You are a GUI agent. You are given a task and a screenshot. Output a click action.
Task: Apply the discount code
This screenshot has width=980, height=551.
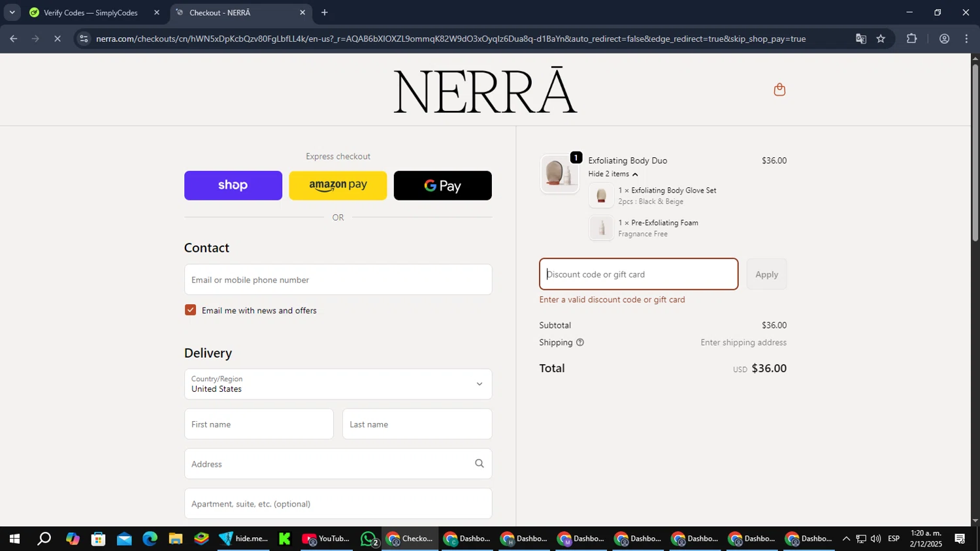(x=766, y=274)
